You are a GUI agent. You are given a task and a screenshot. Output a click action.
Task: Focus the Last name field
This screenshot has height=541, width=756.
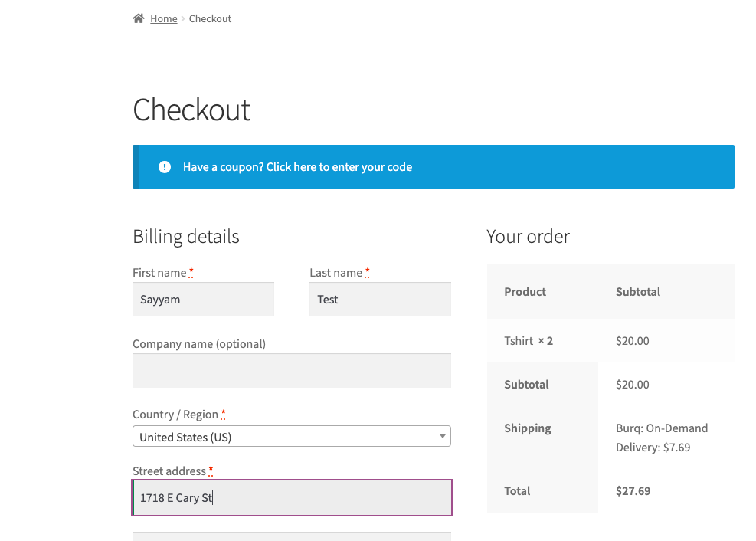point(380,300)
